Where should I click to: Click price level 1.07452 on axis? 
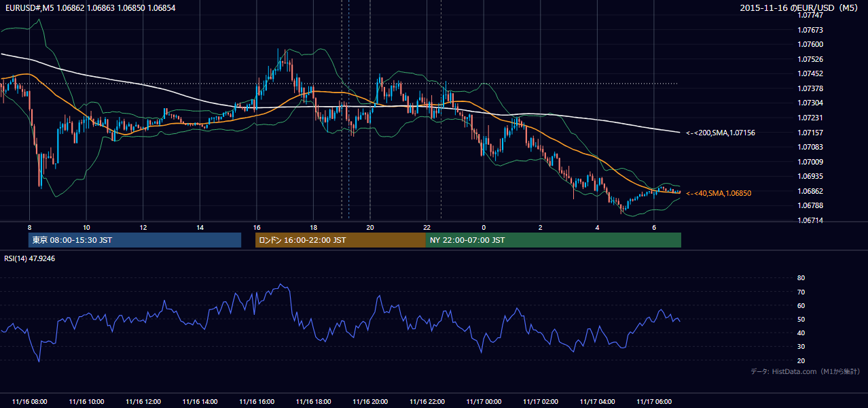coord(810,73)
